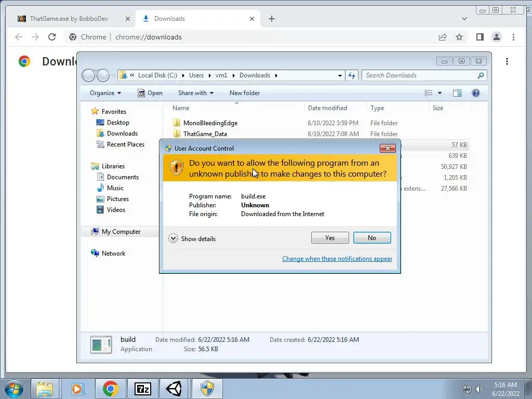Viewport: 532px width, 399px height.
Task: Click New folder in Explorer toolbar
Action: click(245, 93)
